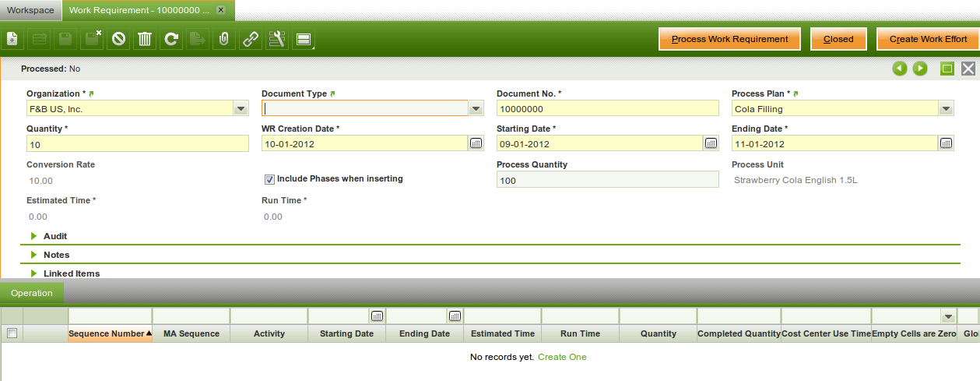Go to next record with right arrow

point(920,69)
